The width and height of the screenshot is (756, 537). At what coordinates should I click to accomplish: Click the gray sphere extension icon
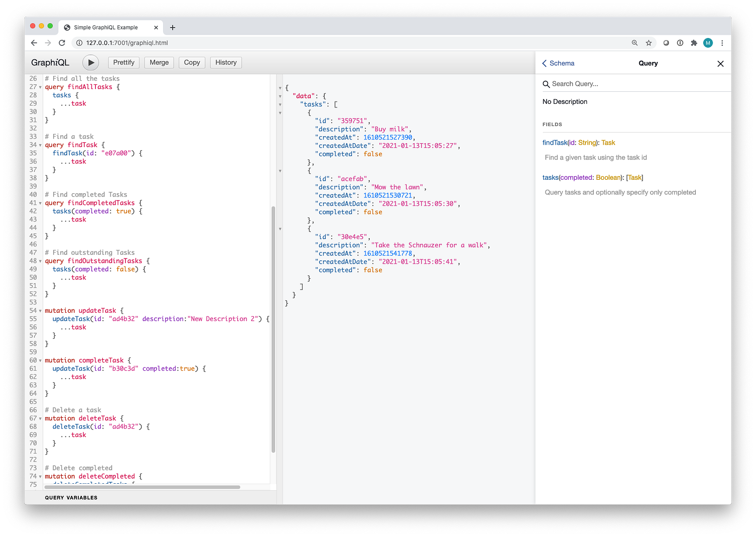coord(666,43)
